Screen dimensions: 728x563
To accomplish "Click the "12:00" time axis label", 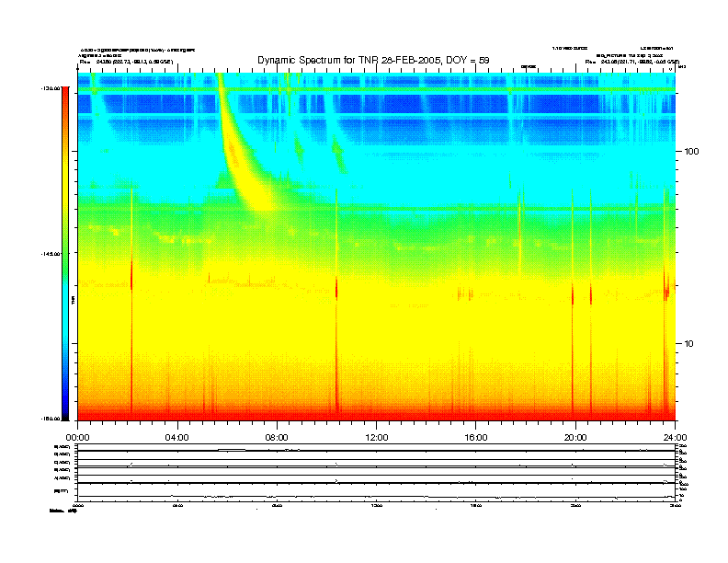I will coord(377,438).
